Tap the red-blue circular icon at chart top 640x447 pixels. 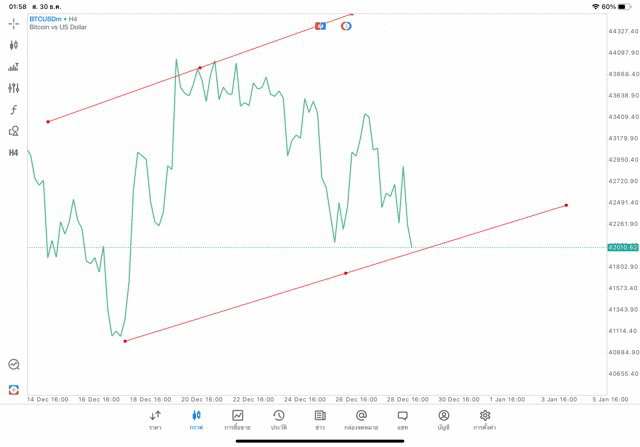point(346,25)
